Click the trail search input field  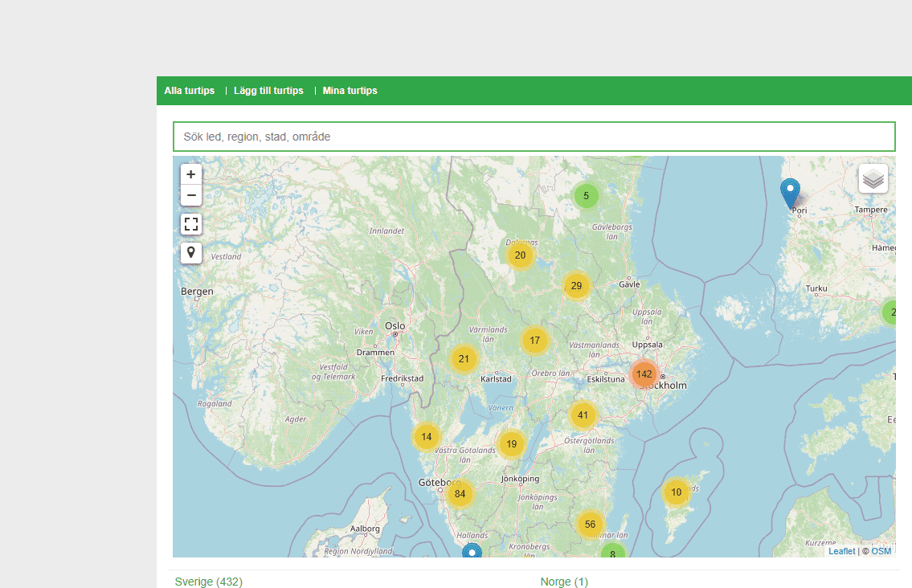[x=534, y=137]
